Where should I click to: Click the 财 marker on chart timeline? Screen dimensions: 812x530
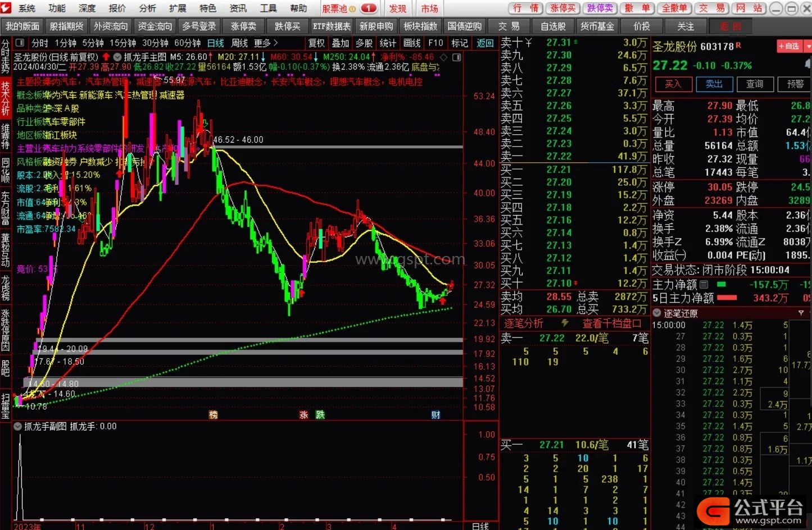[436, 415]
